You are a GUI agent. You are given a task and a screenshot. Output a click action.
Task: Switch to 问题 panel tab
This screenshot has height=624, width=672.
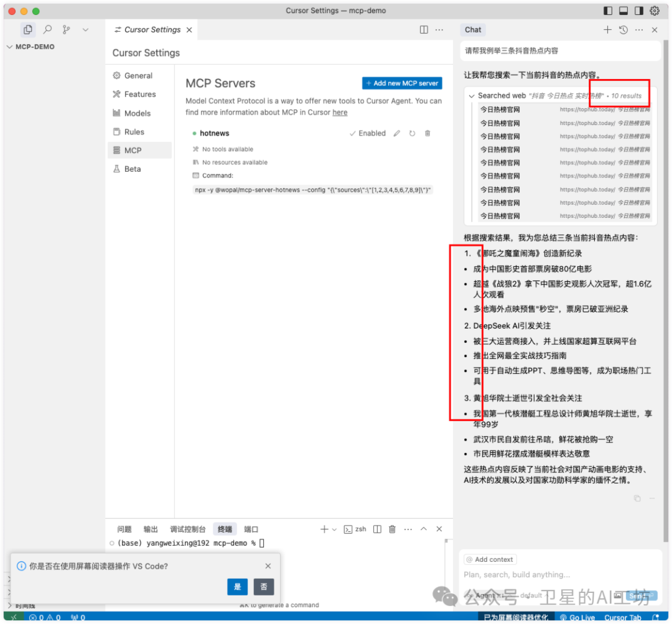(x=124, y=529)
